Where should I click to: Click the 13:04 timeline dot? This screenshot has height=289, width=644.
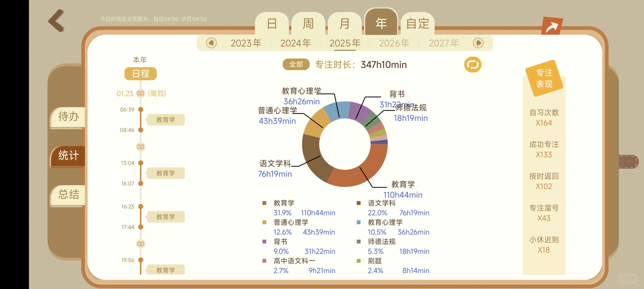pyautogui.click(x=140, y=163)
